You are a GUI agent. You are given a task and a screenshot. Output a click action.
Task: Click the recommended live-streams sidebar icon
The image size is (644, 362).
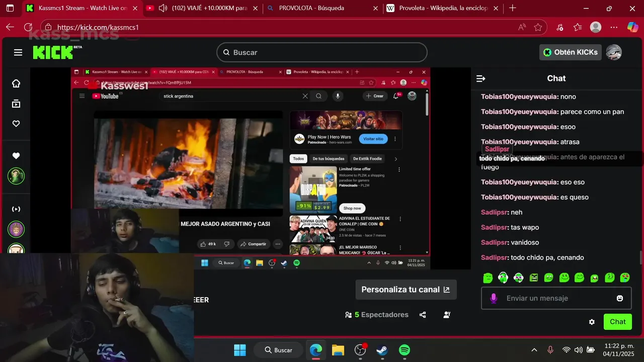point(16,209)
